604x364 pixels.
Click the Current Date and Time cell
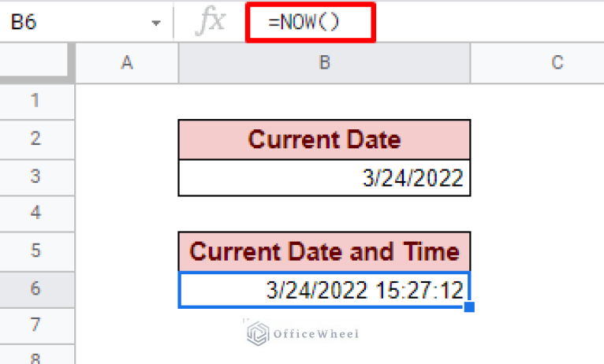(x=324, y=251)
